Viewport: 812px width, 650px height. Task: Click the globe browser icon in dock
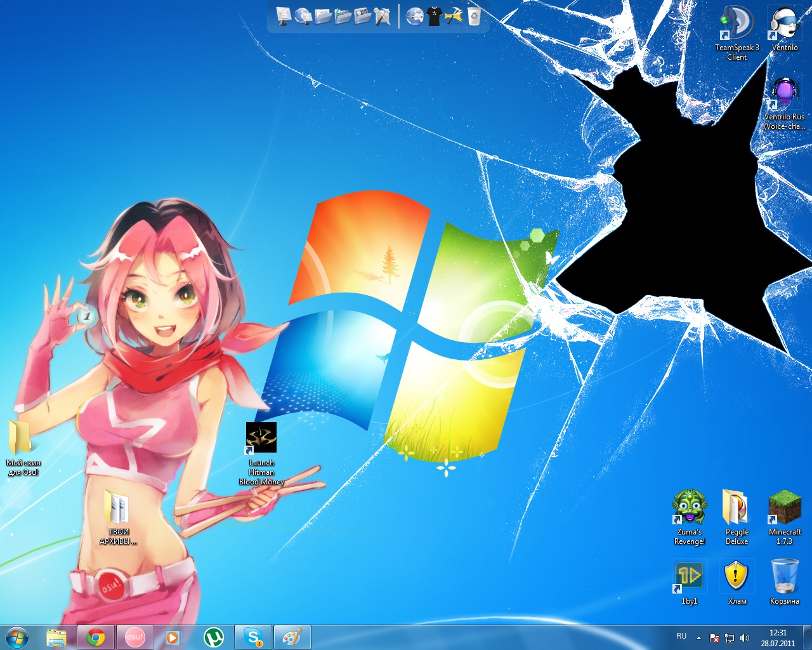pos(415,17)
